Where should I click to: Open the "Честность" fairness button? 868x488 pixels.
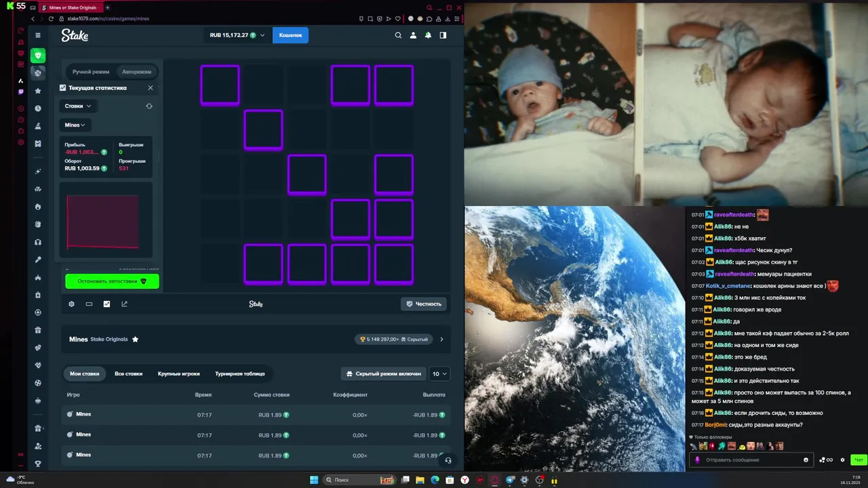click(x=423, y=304)
